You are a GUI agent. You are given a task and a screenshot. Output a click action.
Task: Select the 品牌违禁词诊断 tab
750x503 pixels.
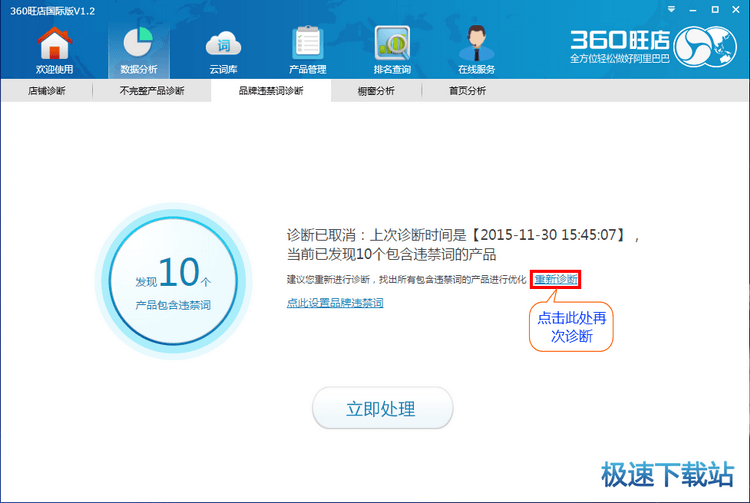click(271, 91)
